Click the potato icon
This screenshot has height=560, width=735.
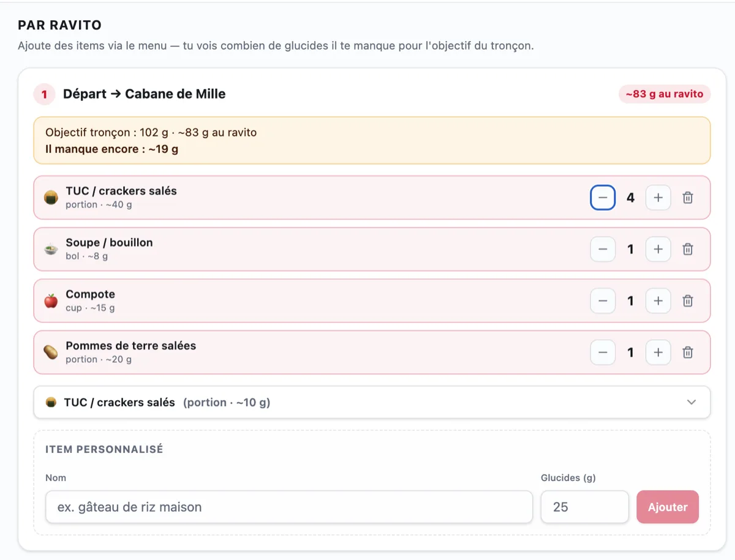tap(51, 353)
